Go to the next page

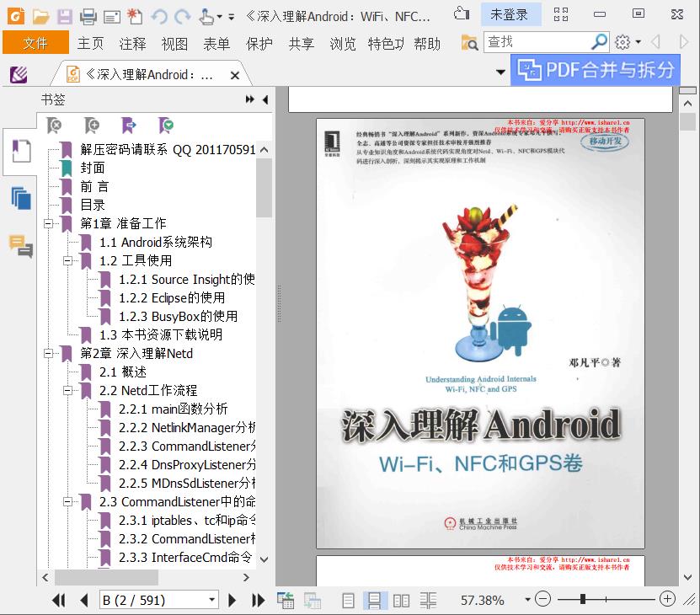(232, 600)
